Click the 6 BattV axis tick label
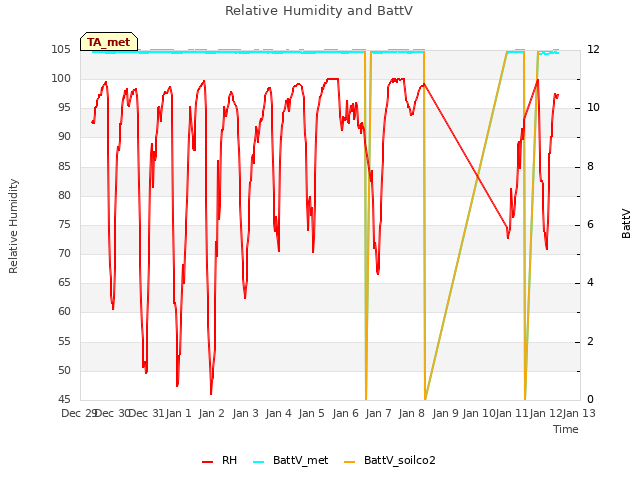This screenshot has height=480, width=640. coord(590,224)
